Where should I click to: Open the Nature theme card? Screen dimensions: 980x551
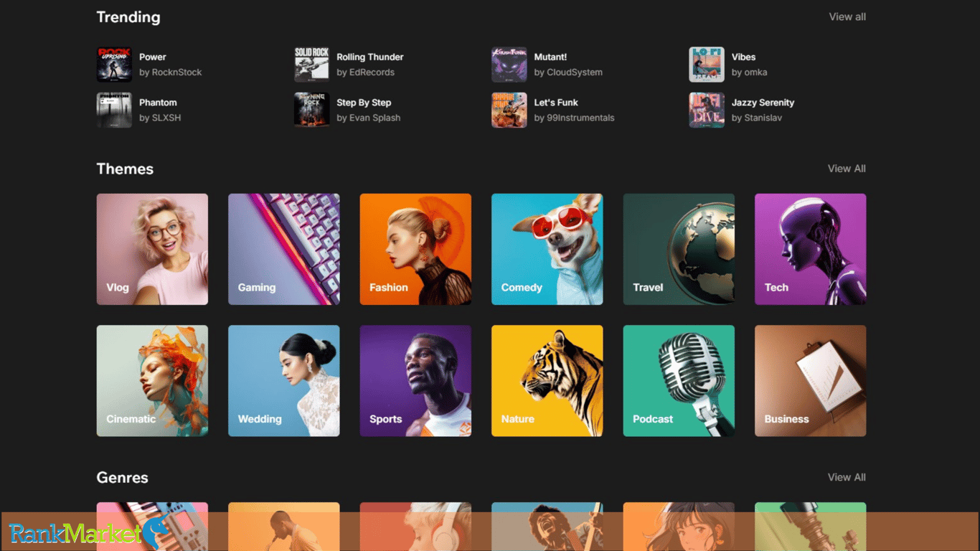pos(547,381)
